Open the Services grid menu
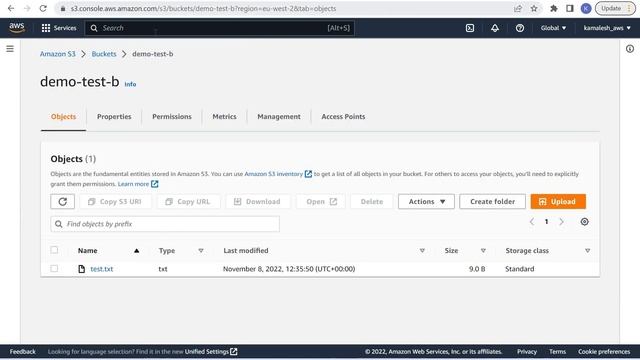The width and height of the screenshot is (640, 360). click(59, 28)
